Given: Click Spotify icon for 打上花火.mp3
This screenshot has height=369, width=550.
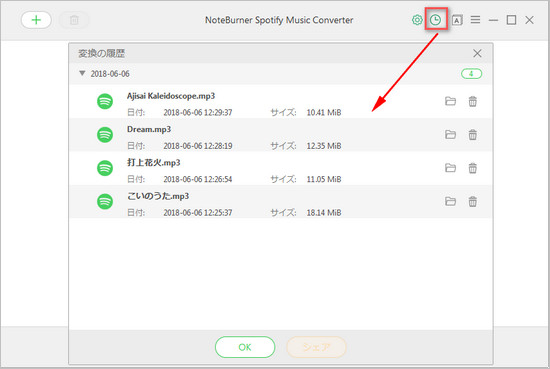Looking at the screenshot, I should pos(105,168).
